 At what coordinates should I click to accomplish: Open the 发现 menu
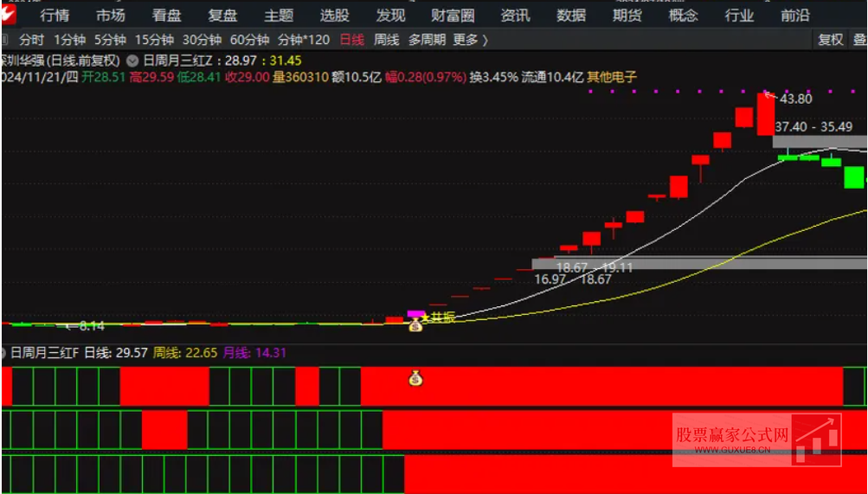(390, 16)
